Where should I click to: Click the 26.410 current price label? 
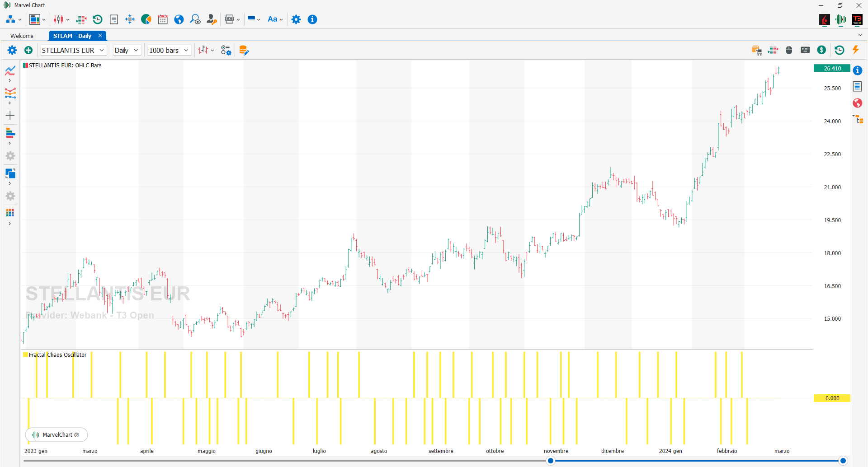(832, 69)
